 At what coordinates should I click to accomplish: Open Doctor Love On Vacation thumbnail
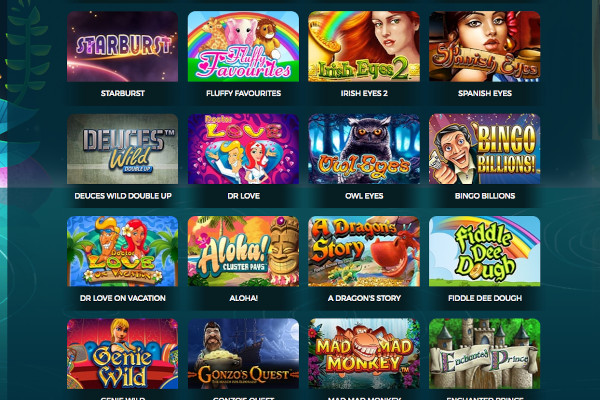(122, 251)
